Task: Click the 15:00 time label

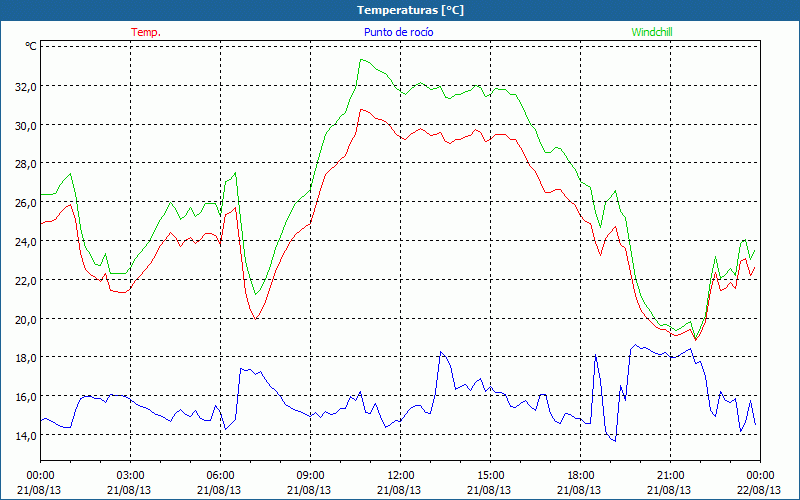Action: coord(490,476)
